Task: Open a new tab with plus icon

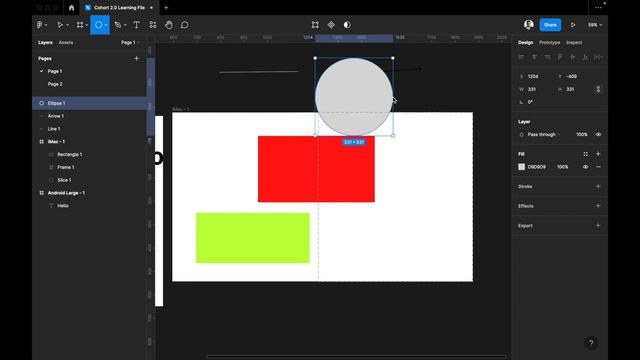Action: coord(166,8)
